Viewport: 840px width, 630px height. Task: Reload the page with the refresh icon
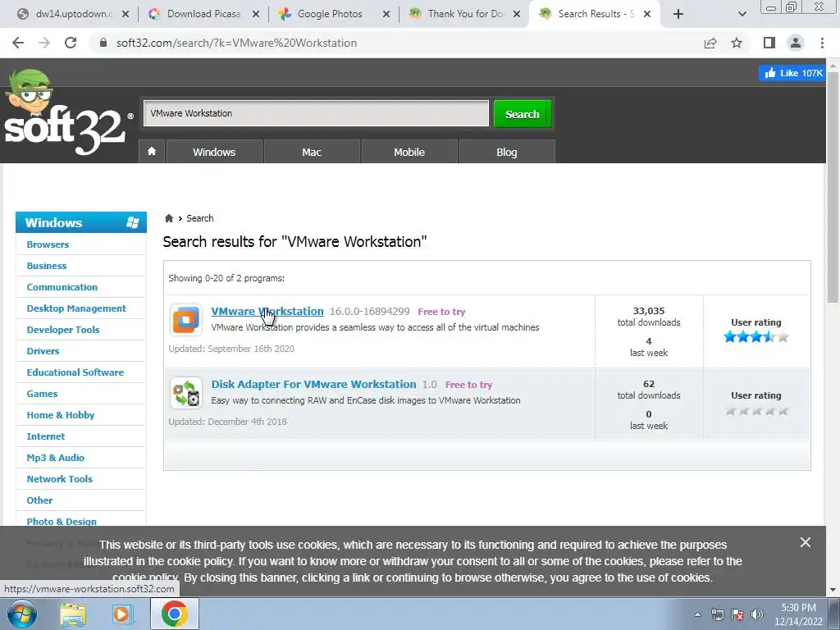click(x=71, y=43)
